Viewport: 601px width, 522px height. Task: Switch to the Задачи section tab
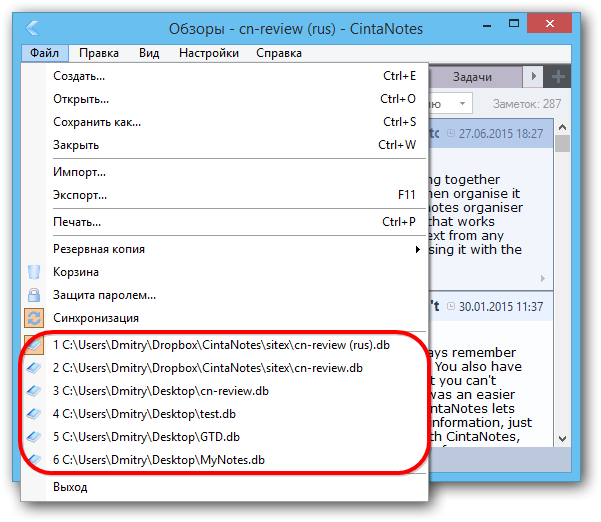475,77
